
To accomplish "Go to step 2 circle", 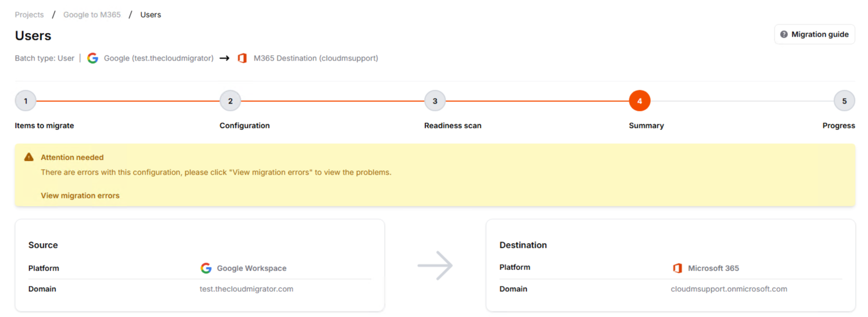I will pos(230,101).
